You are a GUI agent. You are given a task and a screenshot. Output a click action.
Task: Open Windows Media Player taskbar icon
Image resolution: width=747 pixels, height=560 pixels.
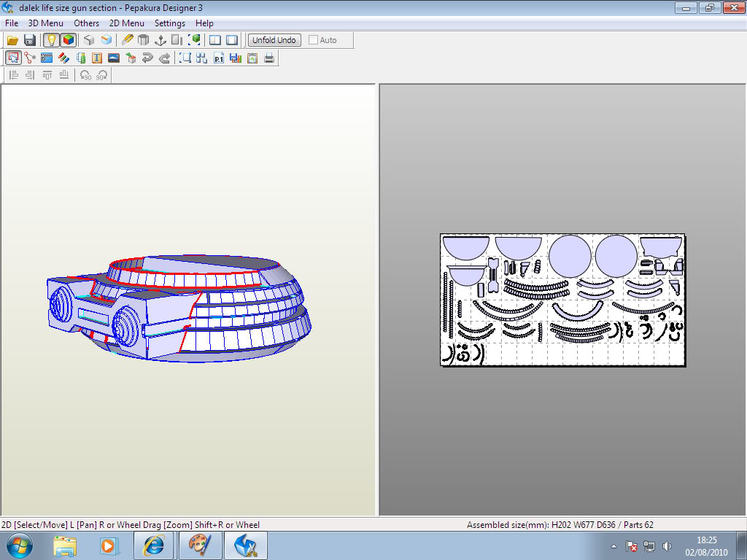click(x=108, y=545)
